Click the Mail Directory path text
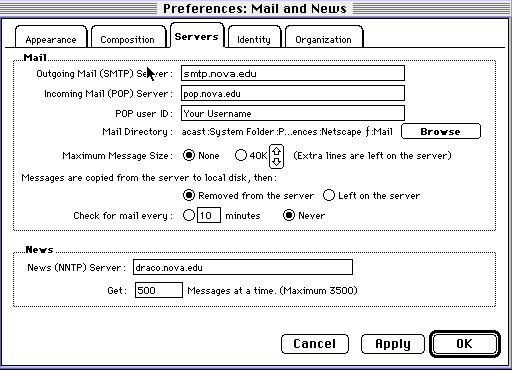 tap(287, 132)
